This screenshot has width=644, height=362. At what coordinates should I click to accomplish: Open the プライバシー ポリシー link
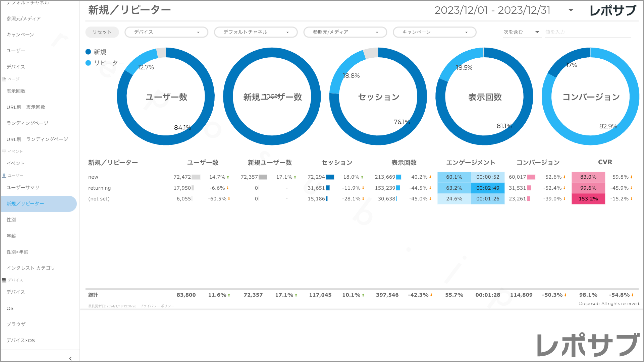[157, 306]
